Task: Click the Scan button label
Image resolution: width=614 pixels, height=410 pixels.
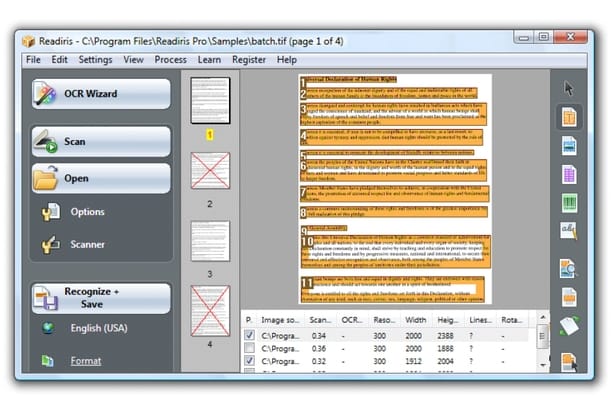Action: coord(75,141)
